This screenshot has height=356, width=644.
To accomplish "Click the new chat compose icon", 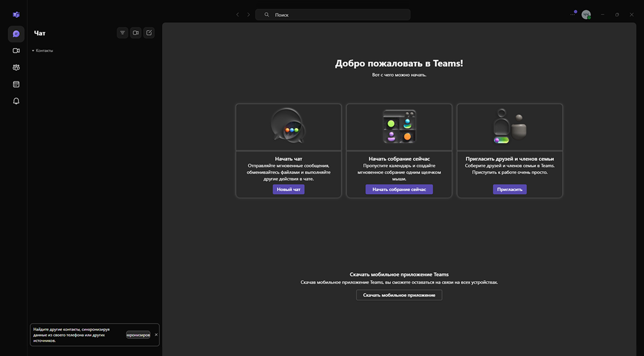I will click(149, 33).
